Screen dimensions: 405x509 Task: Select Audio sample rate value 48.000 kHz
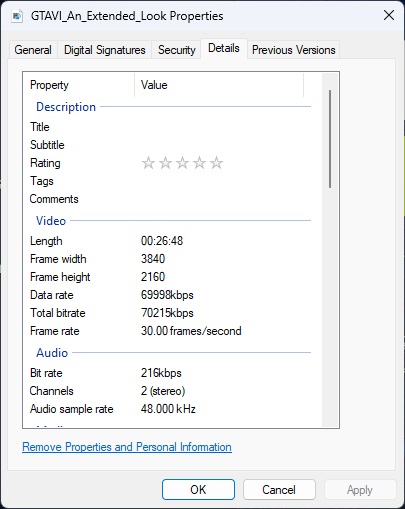168,409
